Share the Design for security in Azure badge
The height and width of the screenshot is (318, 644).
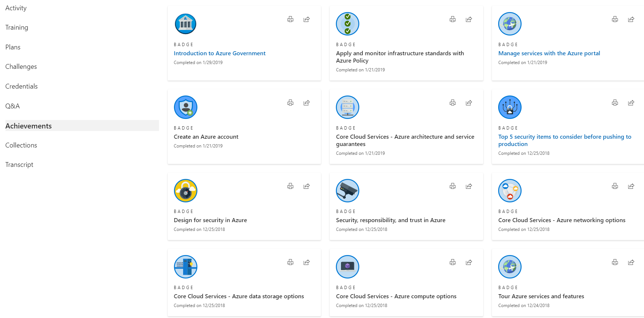(x=307, y=186)
